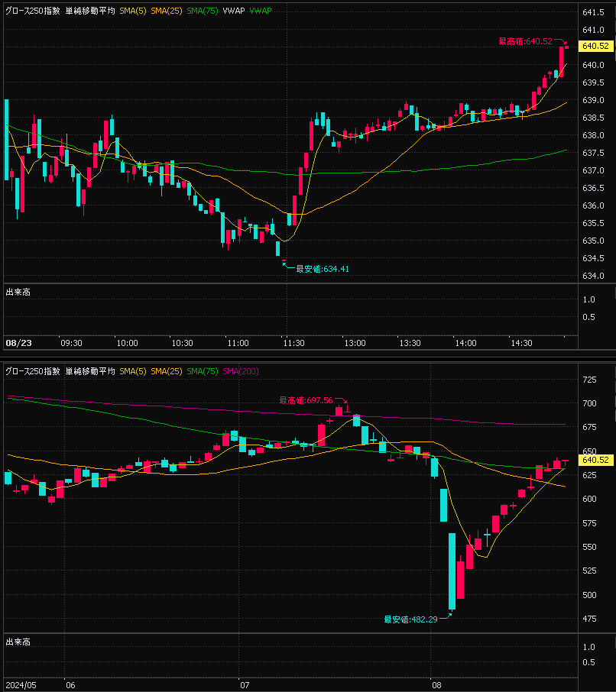This screenshot has width=616, height=692.
Task: Click the 475 price axis value
Action: (589, 619)
